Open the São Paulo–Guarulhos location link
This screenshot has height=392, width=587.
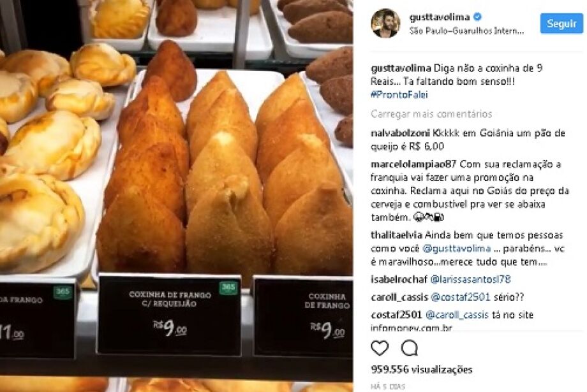[x=466, y=31]
